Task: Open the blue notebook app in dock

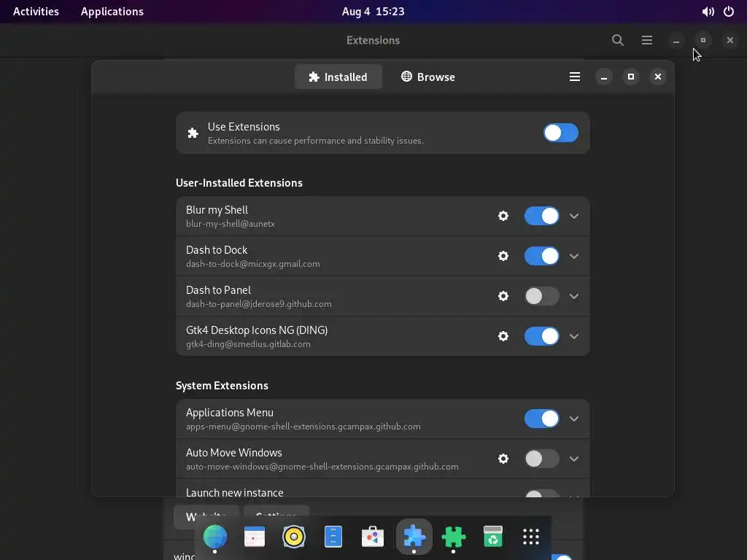Action: [333, 537]
